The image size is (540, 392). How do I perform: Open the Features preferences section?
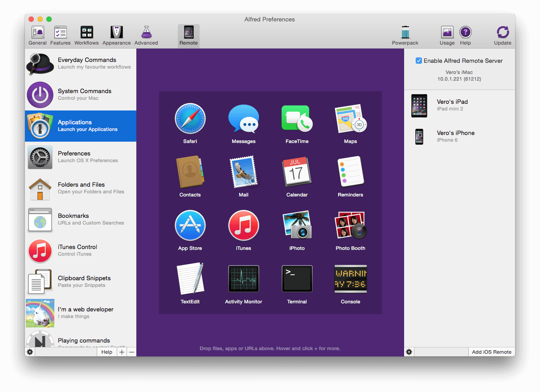click(x=60, y=35)
